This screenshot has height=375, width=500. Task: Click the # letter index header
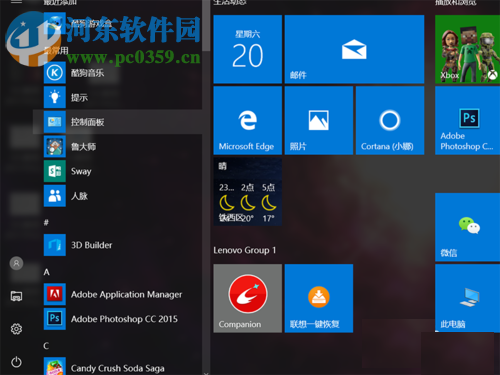tap(46, 222)
